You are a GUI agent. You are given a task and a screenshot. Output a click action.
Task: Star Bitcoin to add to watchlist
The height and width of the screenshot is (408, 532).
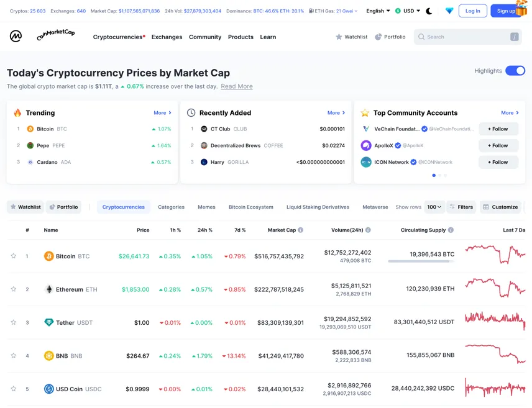click(13, 256)
